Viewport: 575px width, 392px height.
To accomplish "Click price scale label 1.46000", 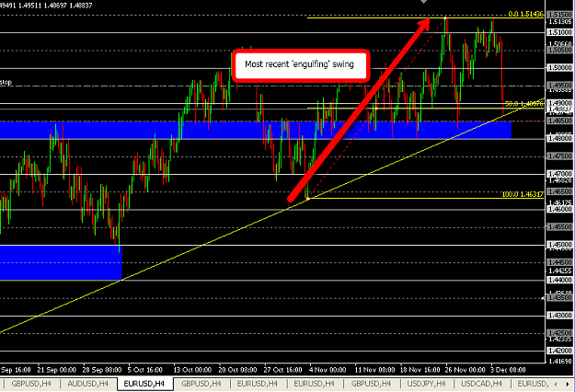I will [560, 210].
